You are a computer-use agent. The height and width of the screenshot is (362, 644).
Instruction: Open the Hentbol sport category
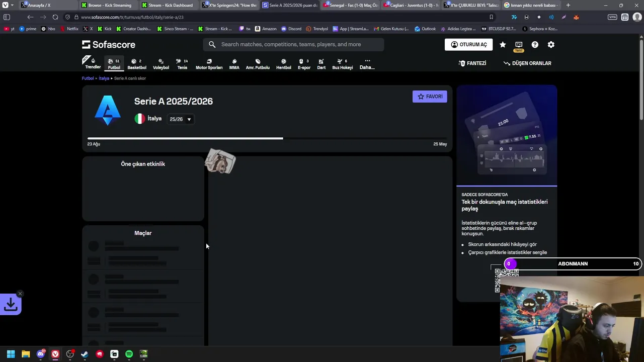click(x=283, y=63)
